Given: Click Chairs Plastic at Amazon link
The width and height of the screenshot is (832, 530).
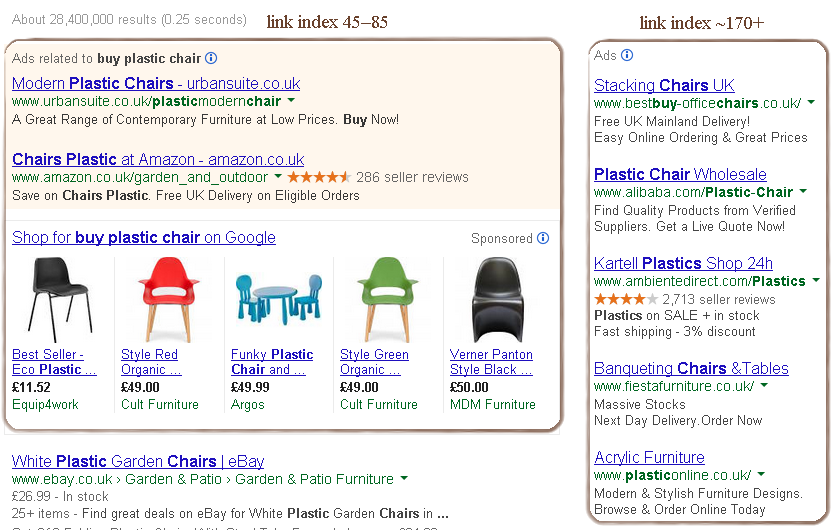Looking at the screenshot, I should [158, 159].
